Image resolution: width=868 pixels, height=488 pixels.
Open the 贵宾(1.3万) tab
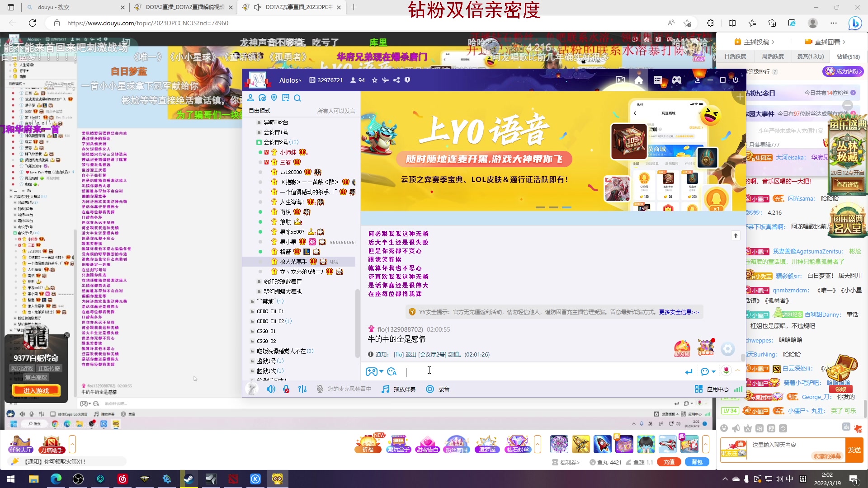[x=811, y=56]
